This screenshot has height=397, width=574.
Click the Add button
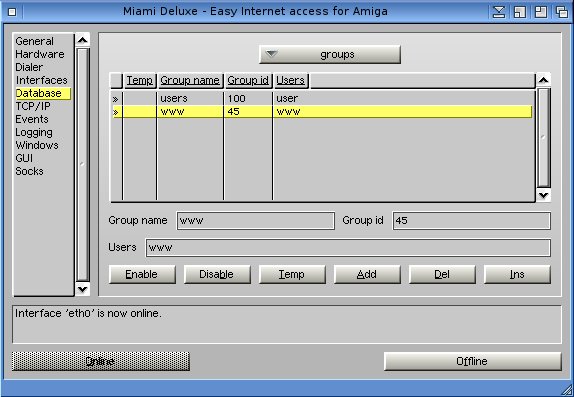coord(367,275)
